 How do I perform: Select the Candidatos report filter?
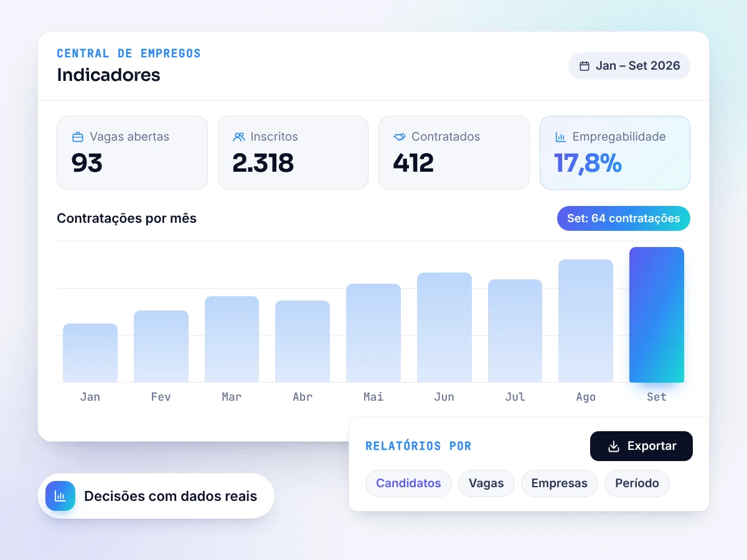pyautogui.click(x=408, y=483)
